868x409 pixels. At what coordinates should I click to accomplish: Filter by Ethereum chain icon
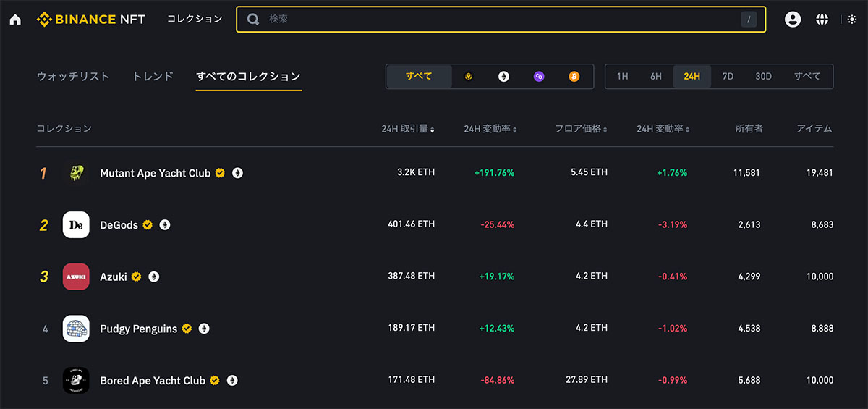click(503, 76)
